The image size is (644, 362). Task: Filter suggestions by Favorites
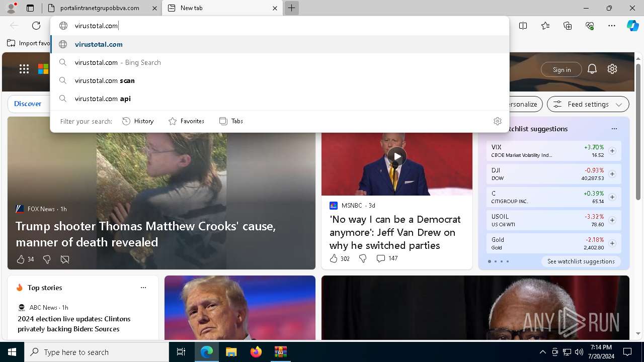pos(186,121)
